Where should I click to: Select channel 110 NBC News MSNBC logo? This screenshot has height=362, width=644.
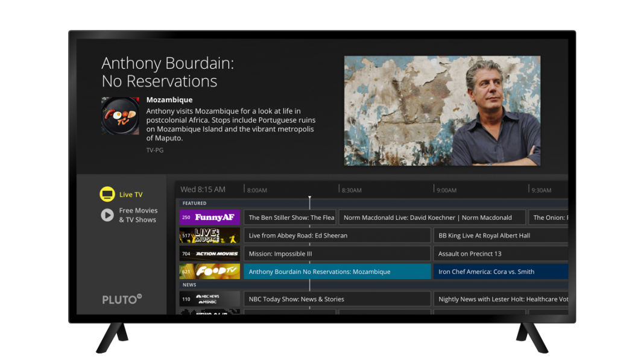(x=209, y=299)
